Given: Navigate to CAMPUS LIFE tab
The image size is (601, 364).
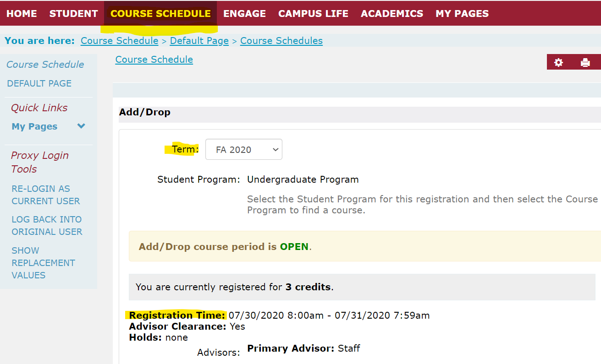Looking at the screenshot, I should (x=313, y=14).
